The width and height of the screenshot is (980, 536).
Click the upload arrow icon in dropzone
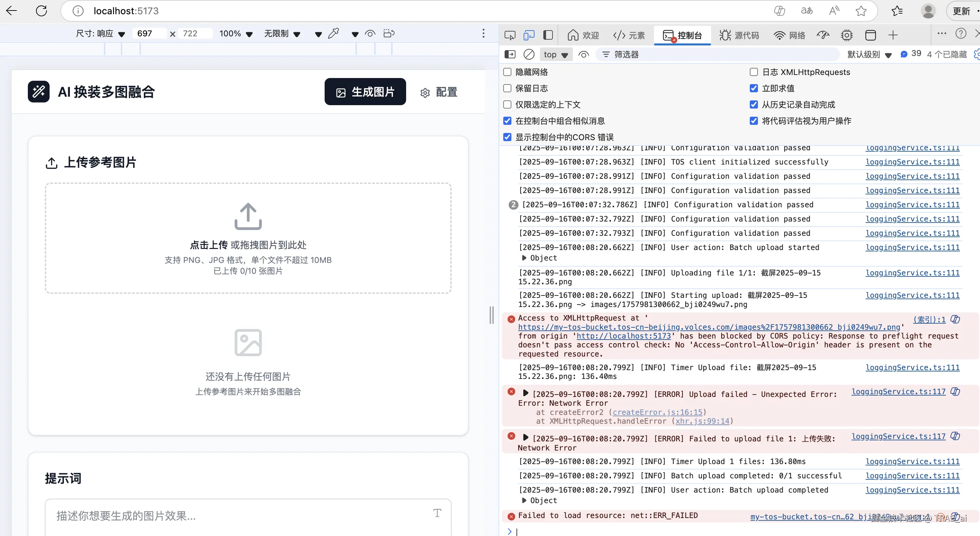point(248,216)
